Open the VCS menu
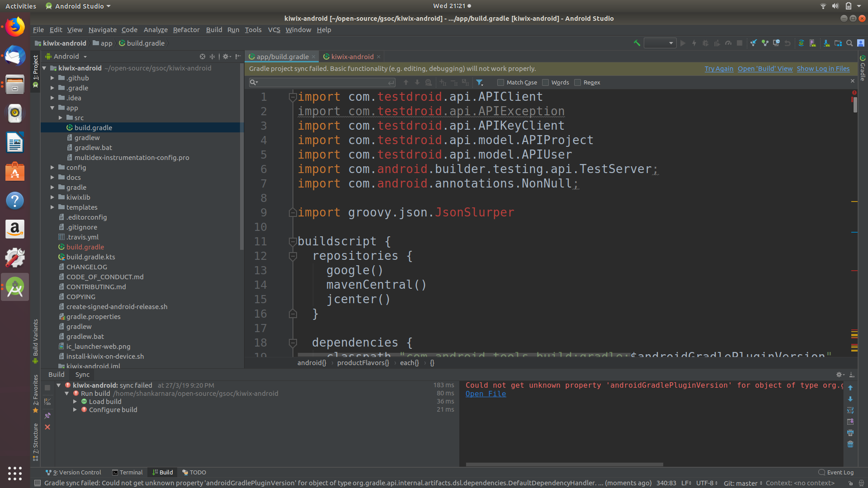The image size is (868, 488). point(274,30)
